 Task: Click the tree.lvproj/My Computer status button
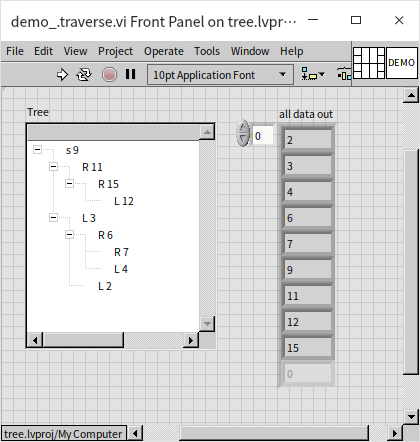tap(63, 434)
